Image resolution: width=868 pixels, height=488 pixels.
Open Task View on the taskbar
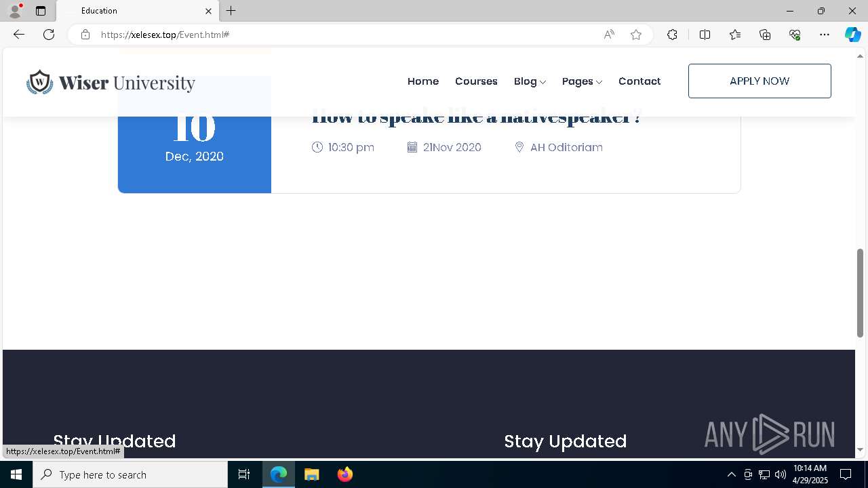tap(244, 474)
